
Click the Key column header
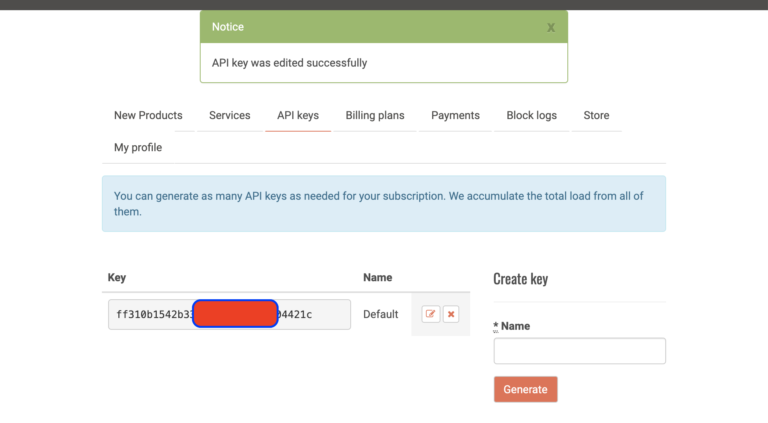tap(117, 277)
